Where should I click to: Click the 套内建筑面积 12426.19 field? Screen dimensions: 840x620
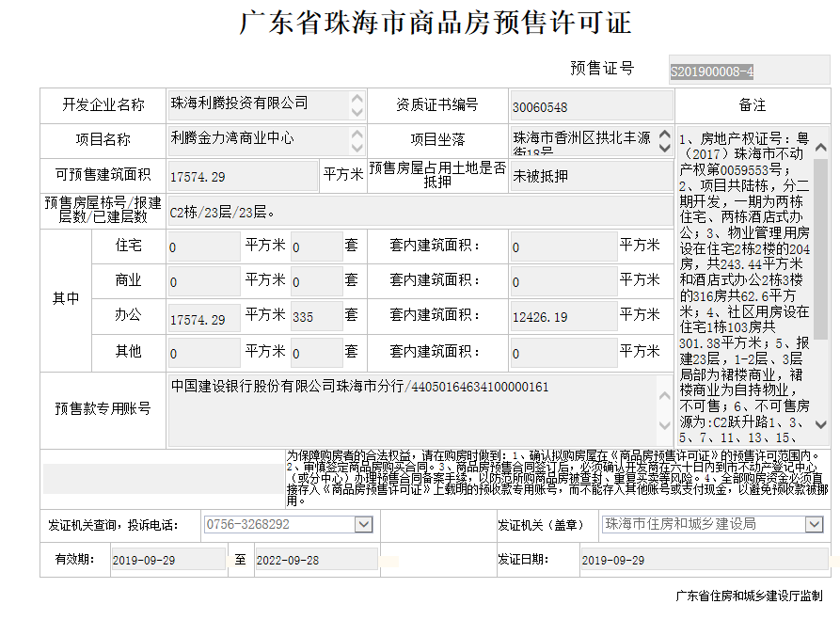point(562,318)
